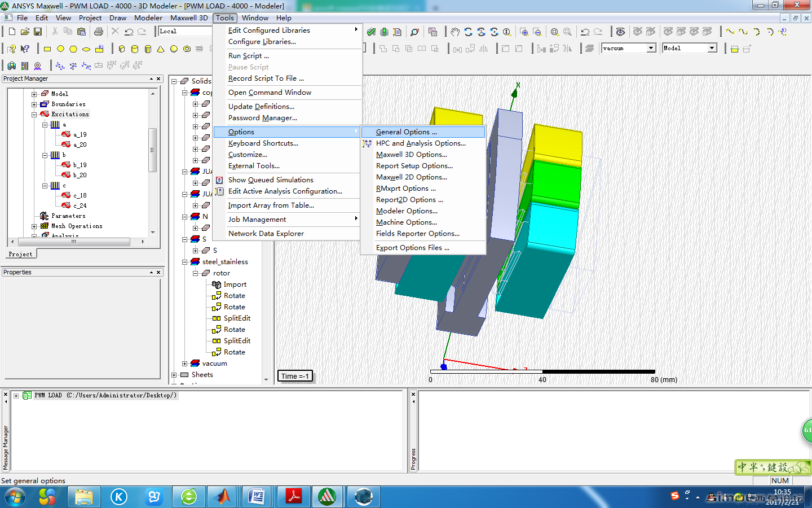Select the Draw rectangle tool
The image size is (812, 508).
tap(47, 49)
